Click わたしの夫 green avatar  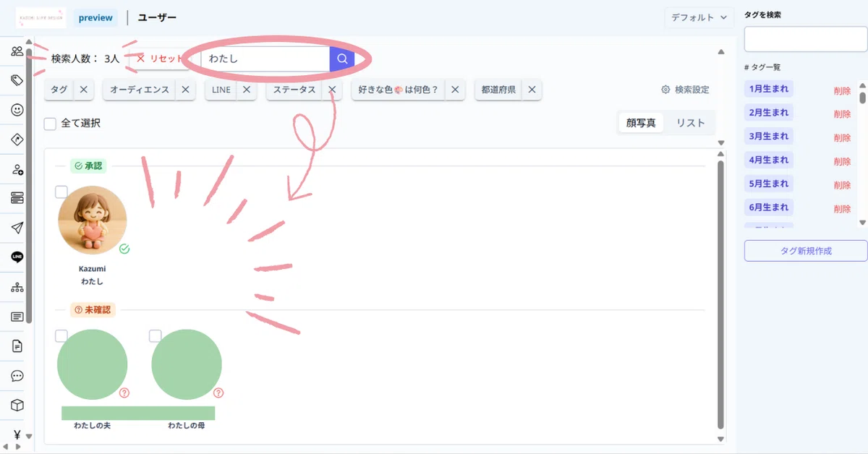(93, 364)
